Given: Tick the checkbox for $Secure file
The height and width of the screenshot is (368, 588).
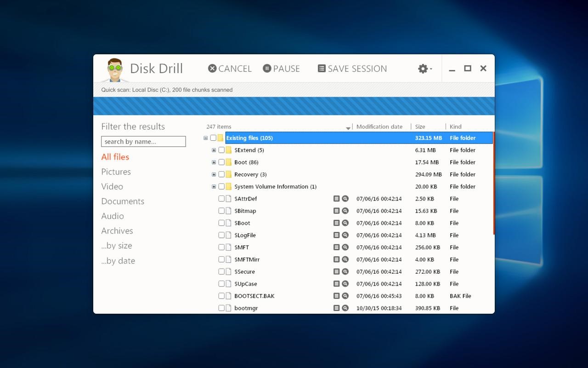Looking at the screenshot, I should click(221, 271).
